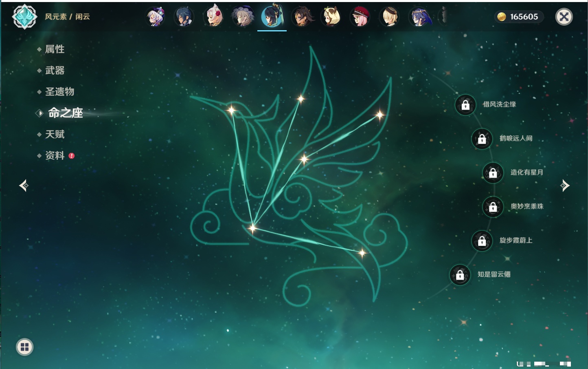Go to the 武器 weapon page
Viewport: 588px width, 369px height.
55,71
